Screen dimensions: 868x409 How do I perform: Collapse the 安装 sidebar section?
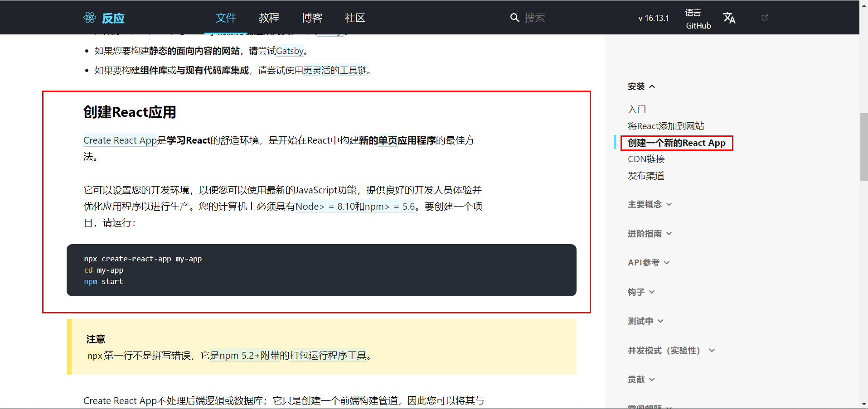[641, 87]
